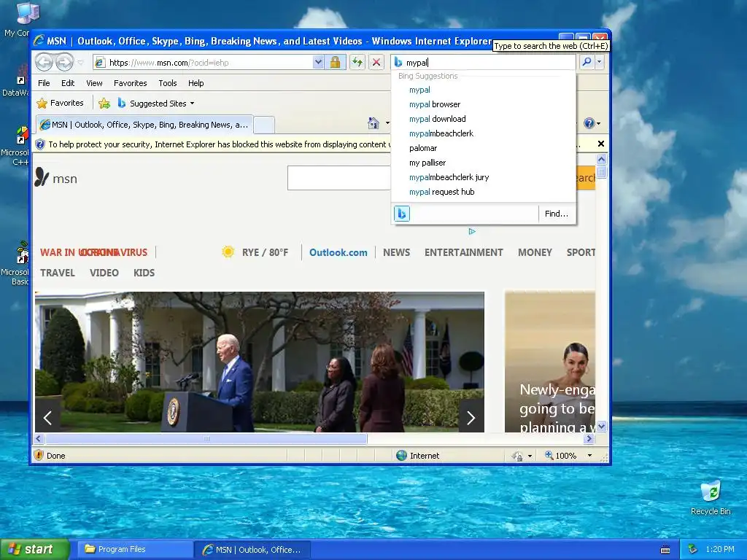Open RYE / 80°F weather link
This screenshot has height=560, width=747.
coord(265,252)
